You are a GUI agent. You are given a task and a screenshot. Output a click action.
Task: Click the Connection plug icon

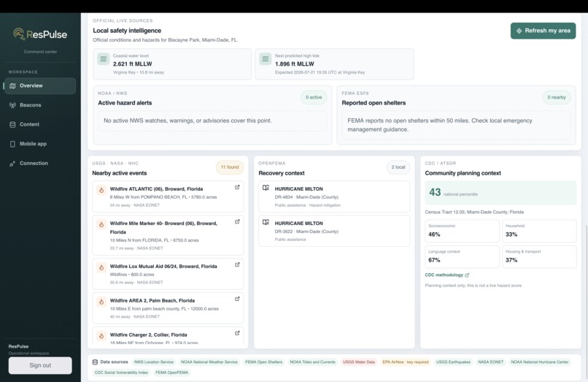point(12,164)
